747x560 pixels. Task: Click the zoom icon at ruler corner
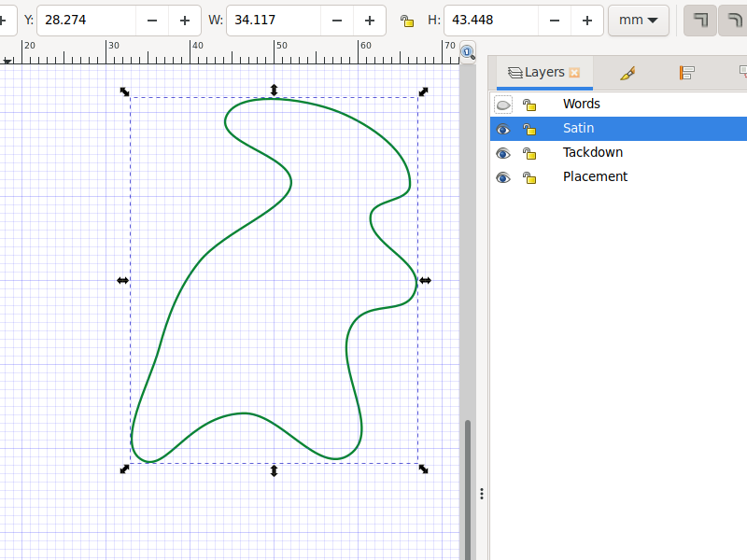coord(468,52)
